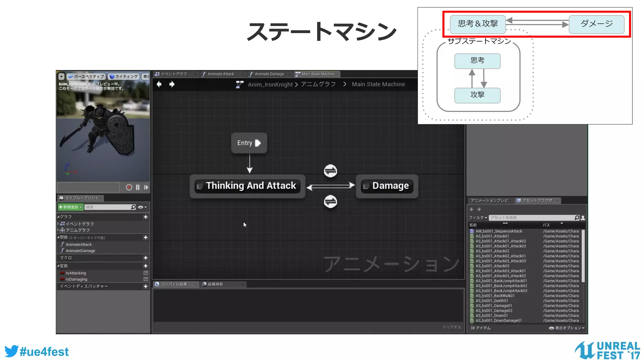
Task: Open viewport options dropdown arrow
Action: pyautogui.click(x=61, y=76)
